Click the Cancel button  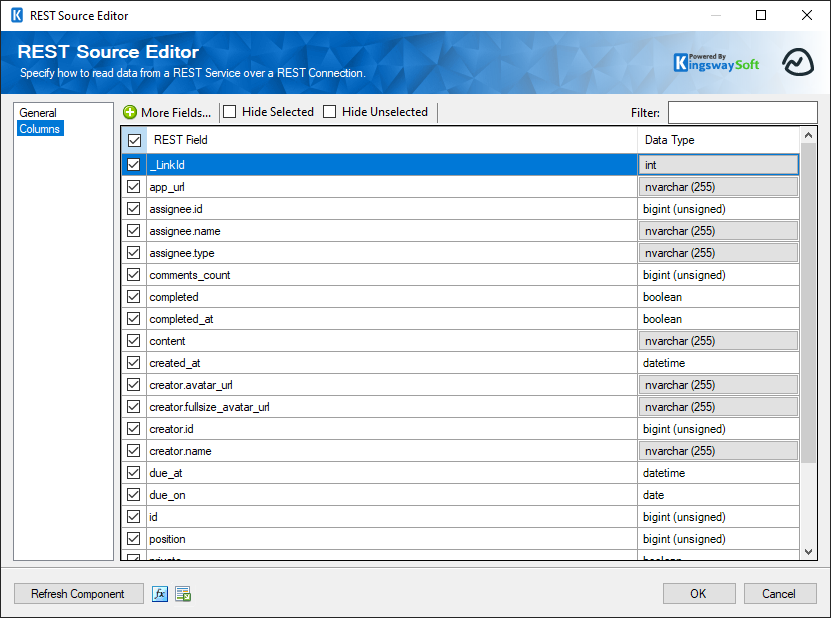pos(779,594)
